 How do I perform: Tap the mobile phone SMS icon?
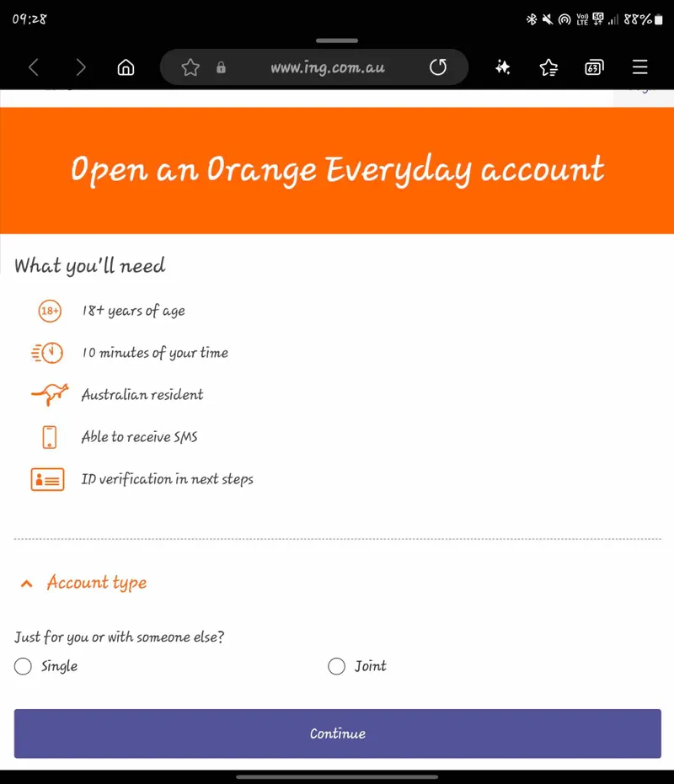50,437
